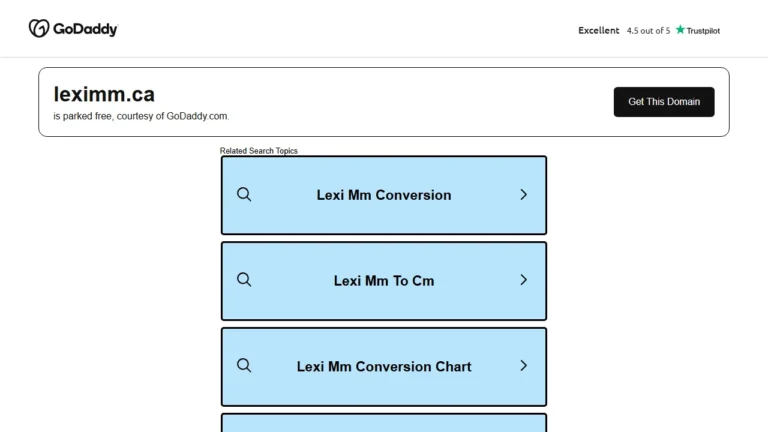Click the Trustpilot star icon

(680, 30)
